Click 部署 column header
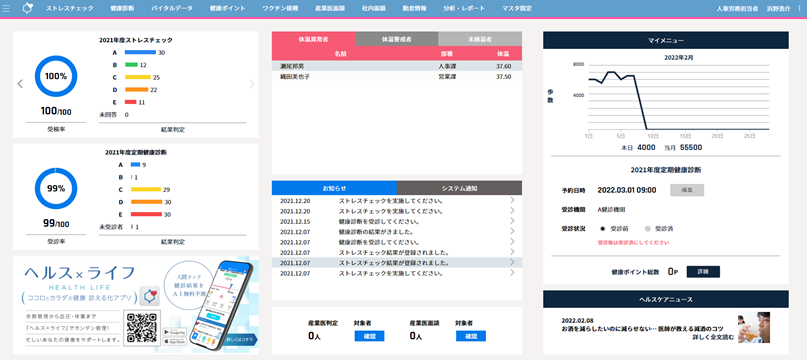Viewport: 807px width, 360px height. (x=446, y=54)
